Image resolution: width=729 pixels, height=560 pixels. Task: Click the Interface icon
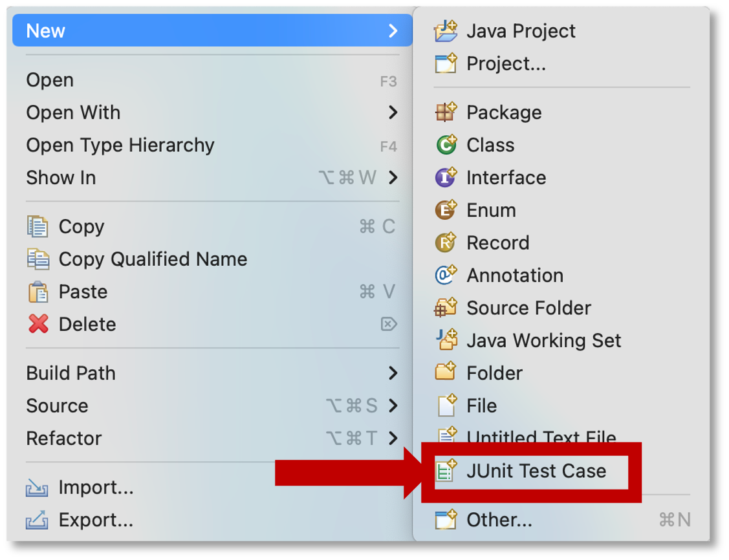(x=446, y=177)
